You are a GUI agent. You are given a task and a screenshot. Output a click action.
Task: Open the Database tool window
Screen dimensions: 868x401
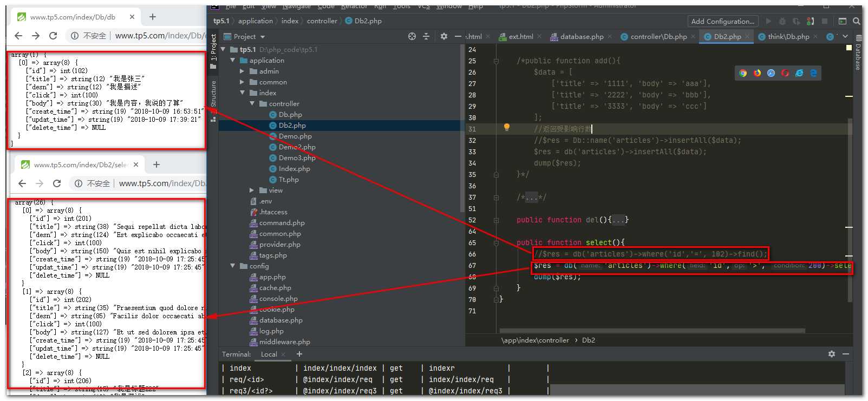(858, 52)
